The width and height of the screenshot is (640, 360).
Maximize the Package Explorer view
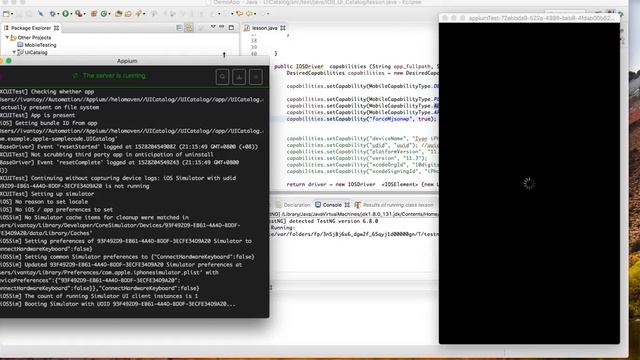(231, 28)
